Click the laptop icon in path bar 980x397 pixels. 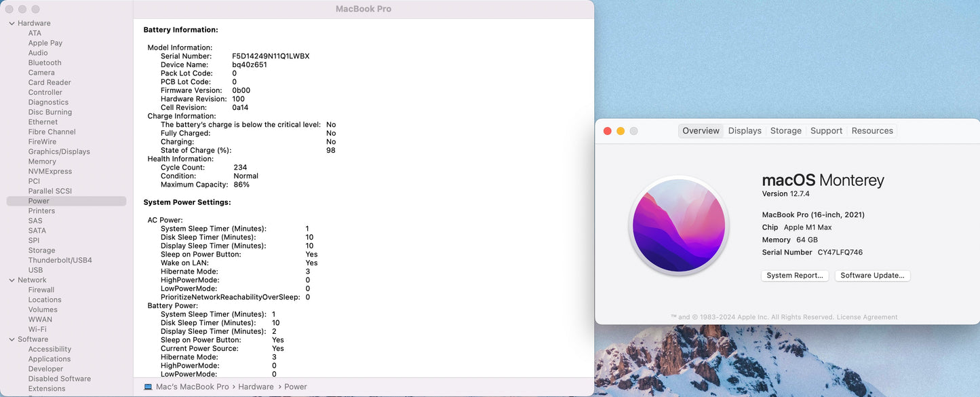[x=148, y=387]
